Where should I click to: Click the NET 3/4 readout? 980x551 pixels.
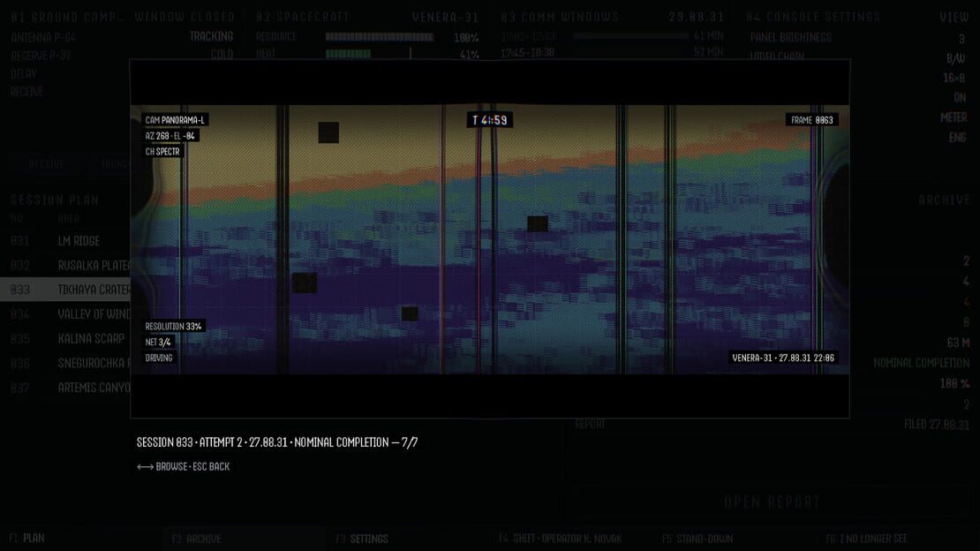click(x=157, y=342)
